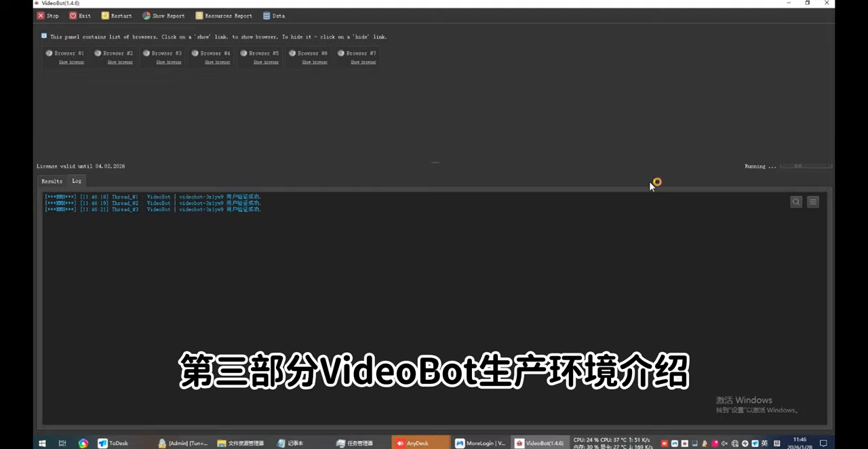
Task: Open Chrome from the taskbar
Action: click(x=83, y=443)
